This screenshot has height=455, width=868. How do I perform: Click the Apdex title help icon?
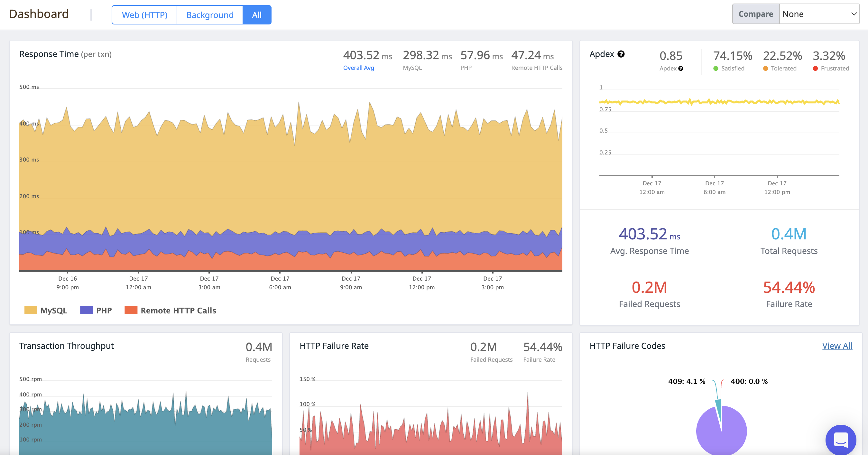[x=621, y=54]
